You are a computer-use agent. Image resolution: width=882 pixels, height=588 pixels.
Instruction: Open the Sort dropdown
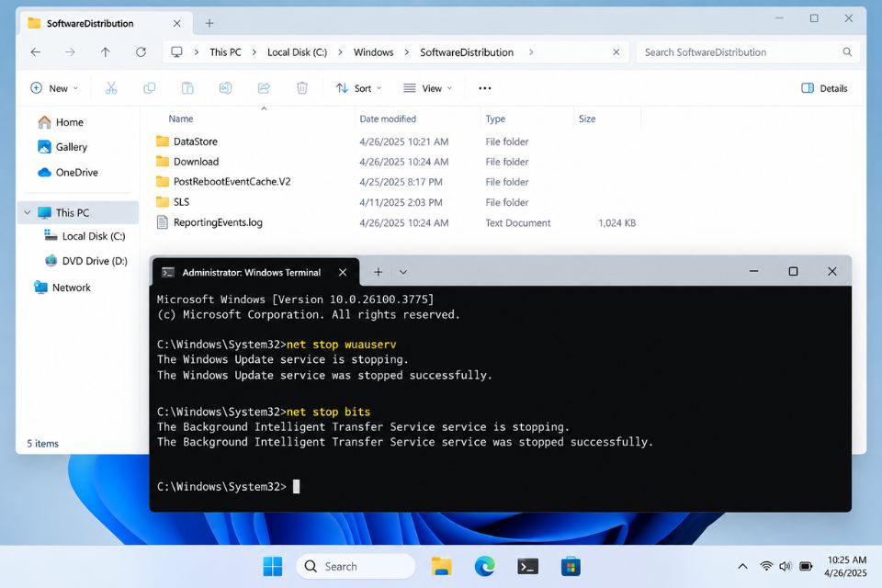pyautogui.click(x=358, y=88)
